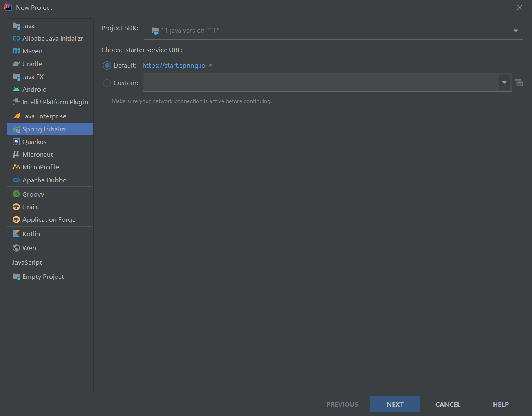Image resolution: width=532 pixels, height=416 pixels.
Task: Expand the Custom URL history dropdown arrow
Action: click(505, 83)
